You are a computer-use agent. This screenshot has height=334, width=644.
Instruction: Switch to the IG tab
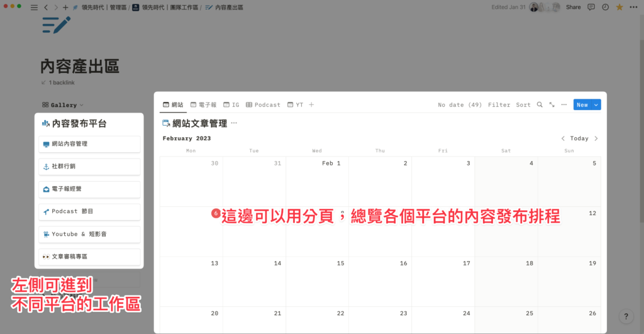point(231,105)
